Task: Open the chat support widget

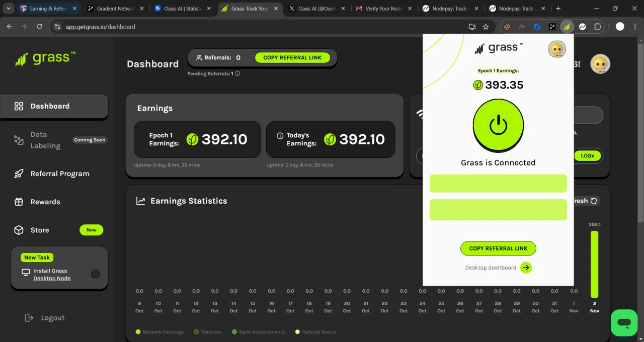Action: click(624, 322)
